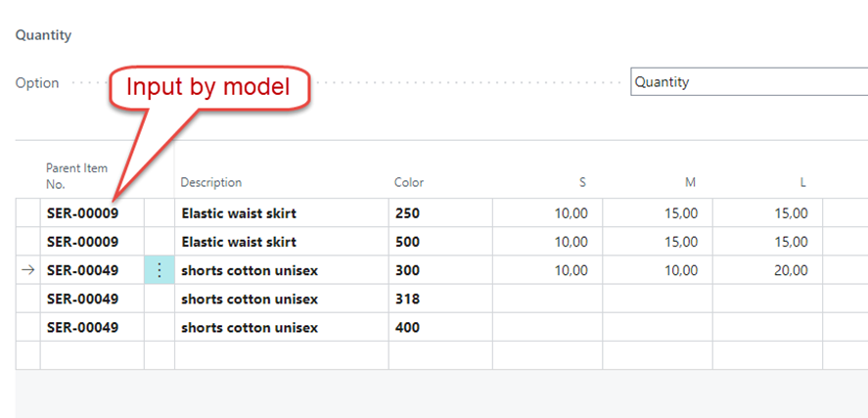
Task: Select the row arrow indicator beside SER-00049
Action: [27, 270]
